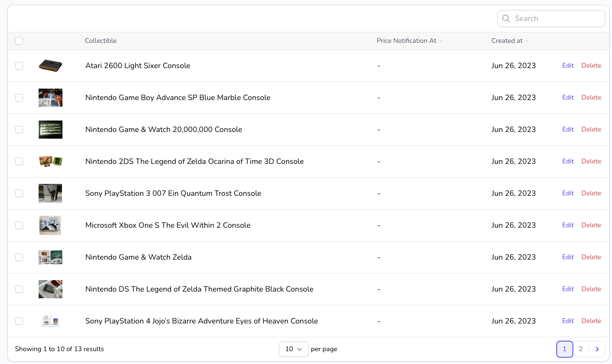Click the Jun 26, 2023 date in the Atari row
The image size is (612, 364).
click(x=513, y=66)
